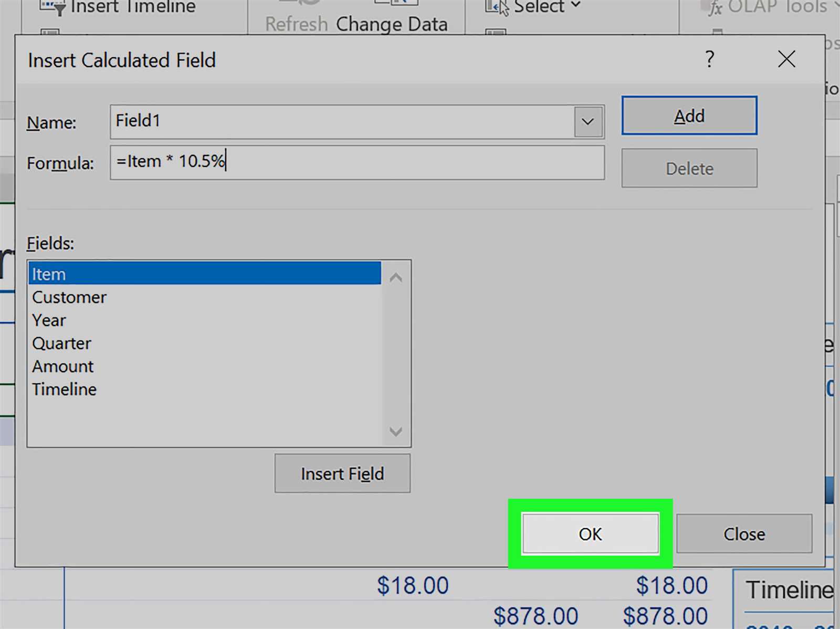The height and width of the screenshot is (629, 840).
Task: Click the Select cursor icon in ribbon
Action: 497,7
